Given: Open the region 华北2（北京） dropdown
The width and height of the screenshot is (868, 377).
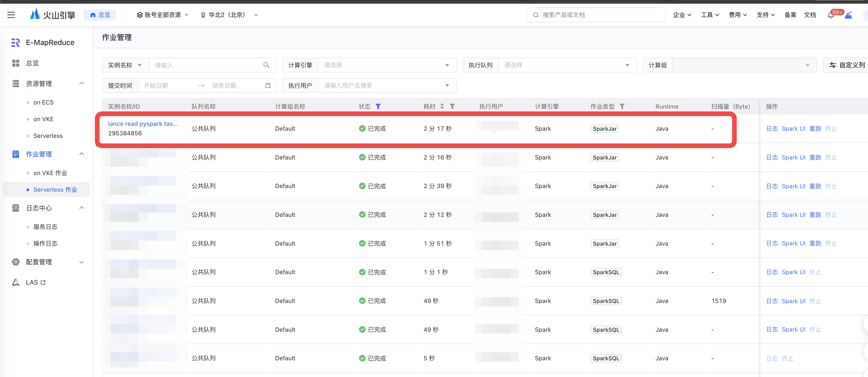Looking at the screenshot, I should (229, 15).
